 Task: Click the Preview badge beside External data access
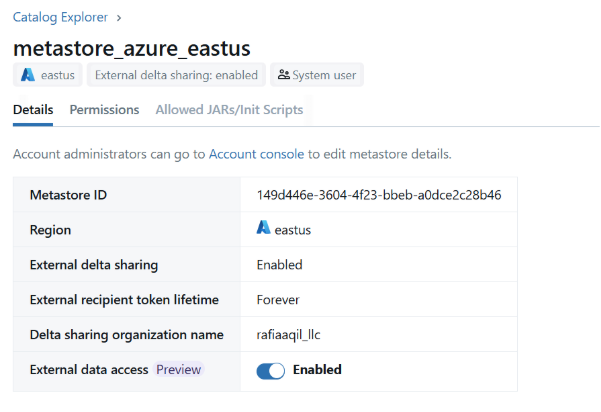point(178,370)
